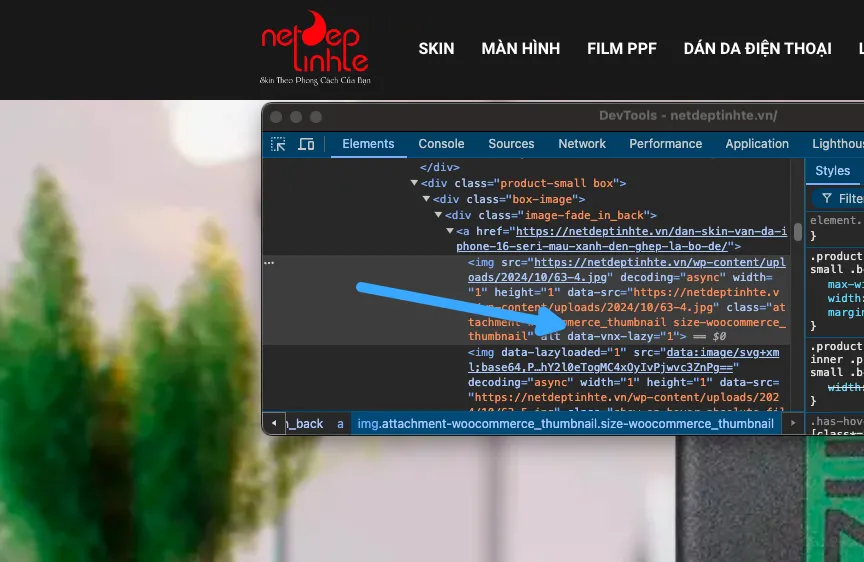This screenshot has width=864, height=562.
Task: Click the Elements panel vertical scrollbar
Action: tap(798, 231)
